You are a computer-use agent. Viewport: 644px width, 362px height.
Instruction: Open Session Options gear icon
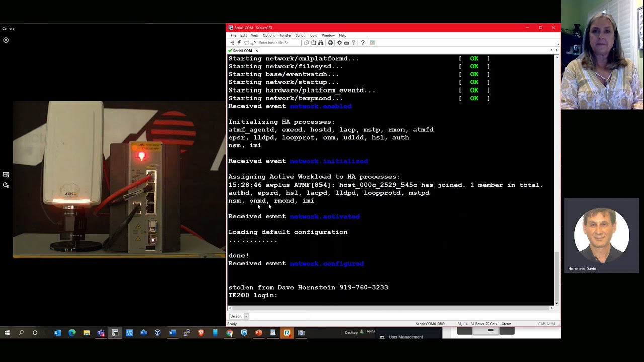[x=339, y=43]
